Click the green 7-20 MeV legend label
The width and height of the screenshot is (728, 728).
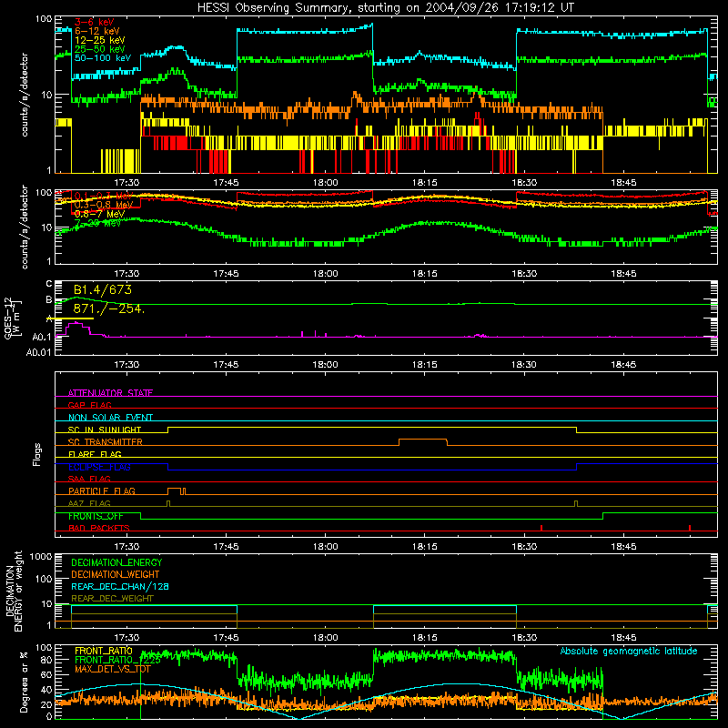tap(97, 223)
